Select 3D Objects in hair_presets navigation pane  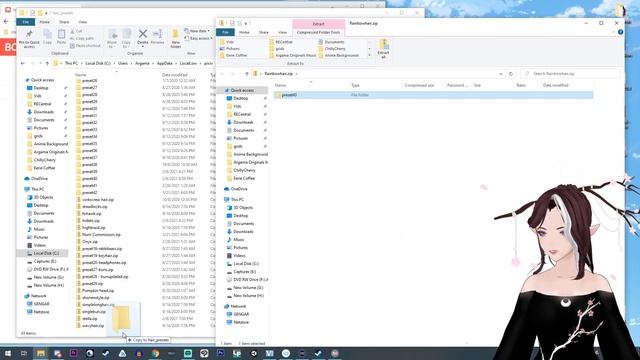pyautogui.click(x=43, y=197)
